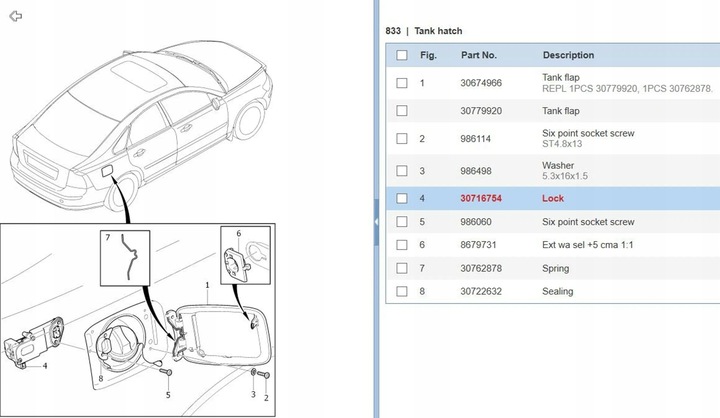Check the box for part 30779920
Screen dimensions: 720x418
click(402, 111)
